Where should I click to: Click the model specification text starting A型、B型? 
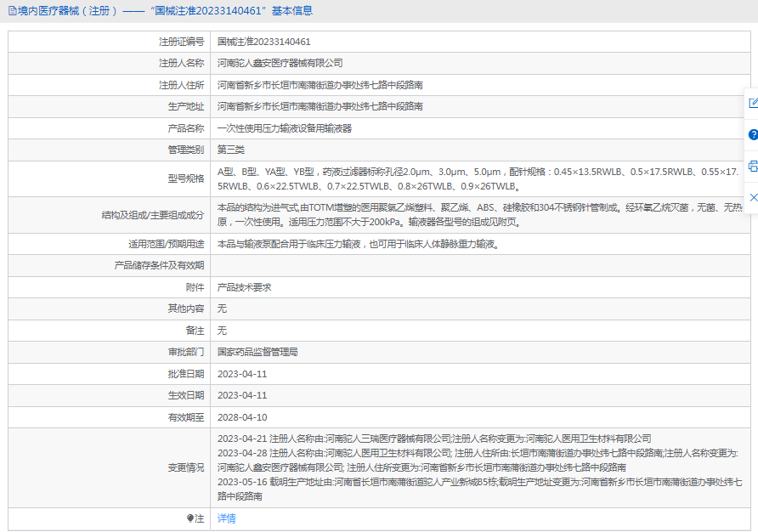pyautogui.click(x=478, y=179)
